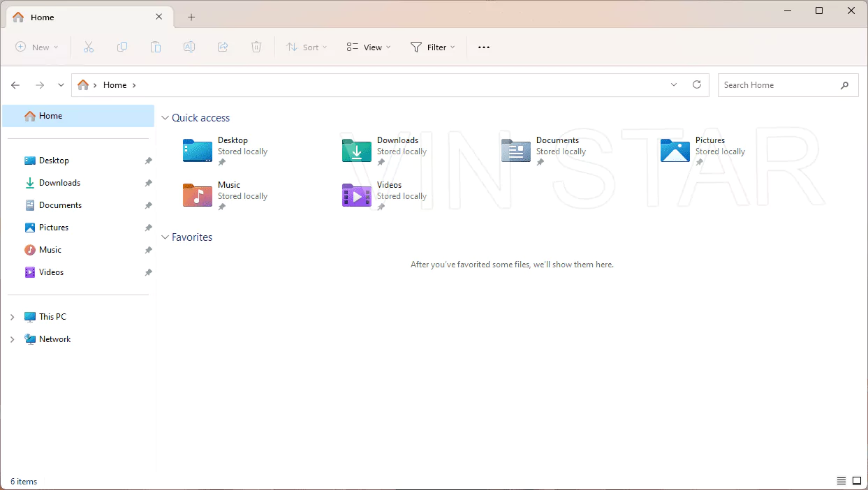
Task: Unpin Desktop using sidebar pin icon
Action: [x=148, y=161]
